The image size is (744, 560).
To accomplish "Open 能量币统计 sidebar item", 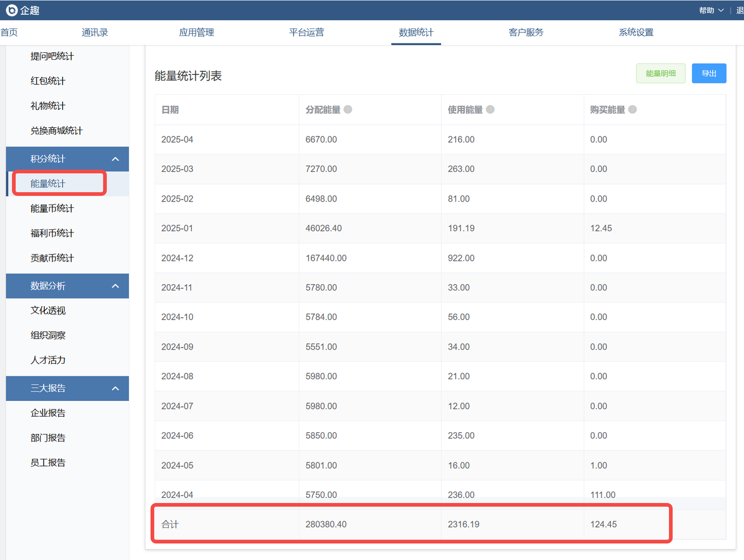I will point(52,209).
